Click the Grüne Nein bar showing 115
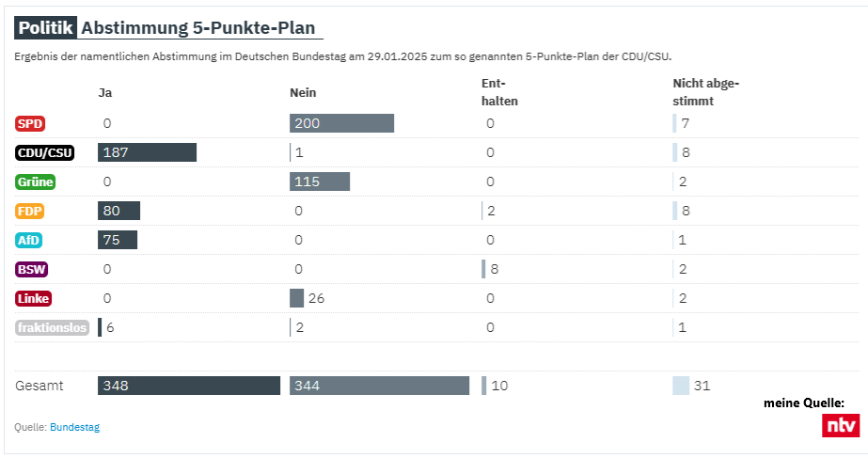The image size is (868, 458). [x=320, y=182]
